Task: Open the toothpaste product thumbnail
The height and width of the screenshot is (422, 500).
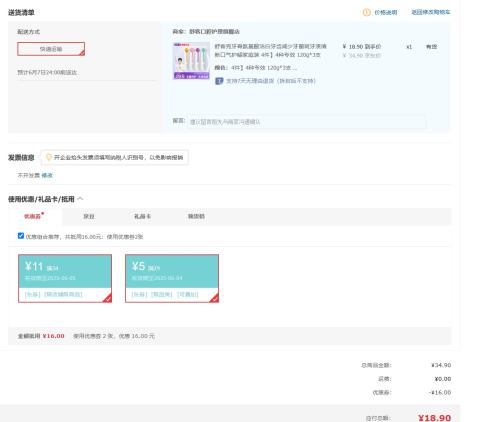Action: coord(191,61)
